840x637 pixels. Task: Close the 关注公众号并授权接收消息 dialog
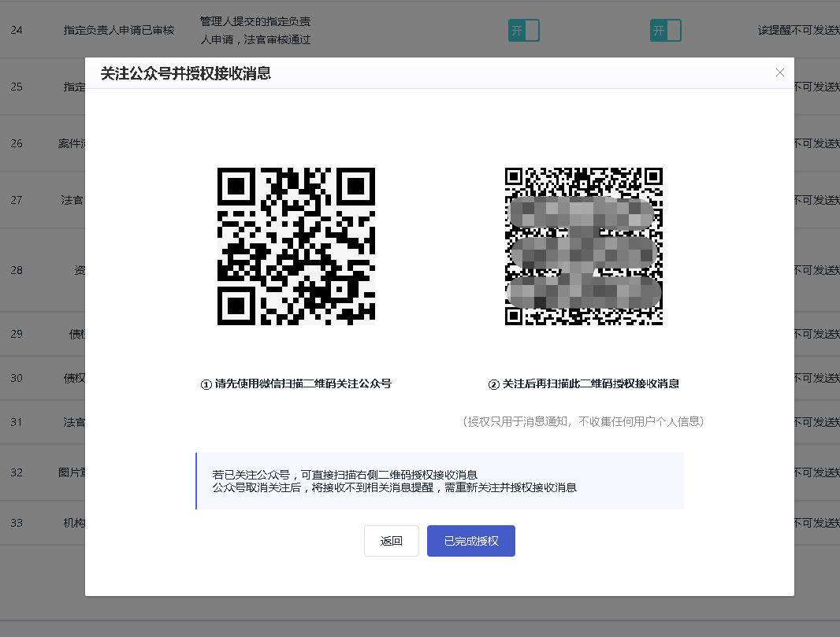[779, 72]
